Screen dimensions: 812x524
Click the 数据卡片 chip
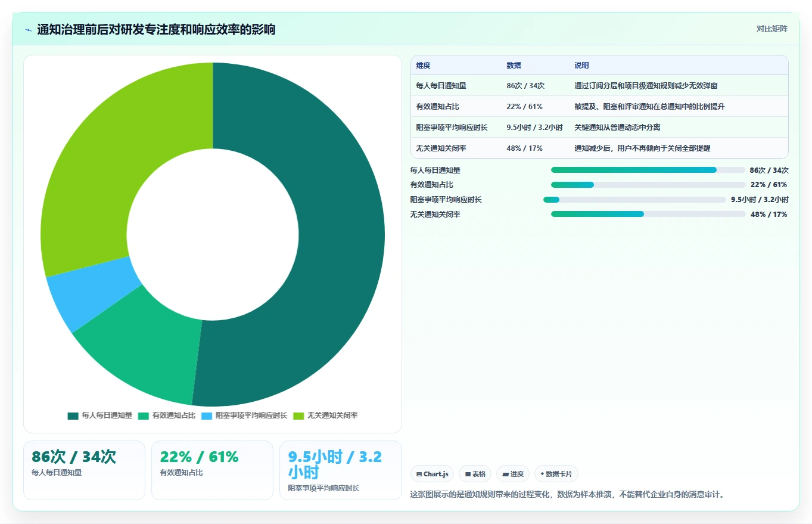coord(556,474)
